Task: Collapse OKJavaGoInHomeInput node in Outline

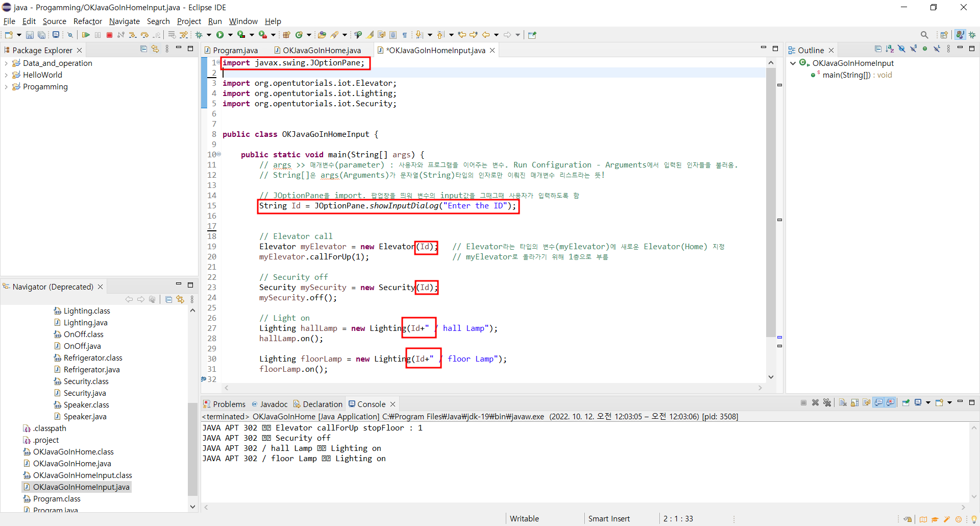Action: [x=793, y=63]
